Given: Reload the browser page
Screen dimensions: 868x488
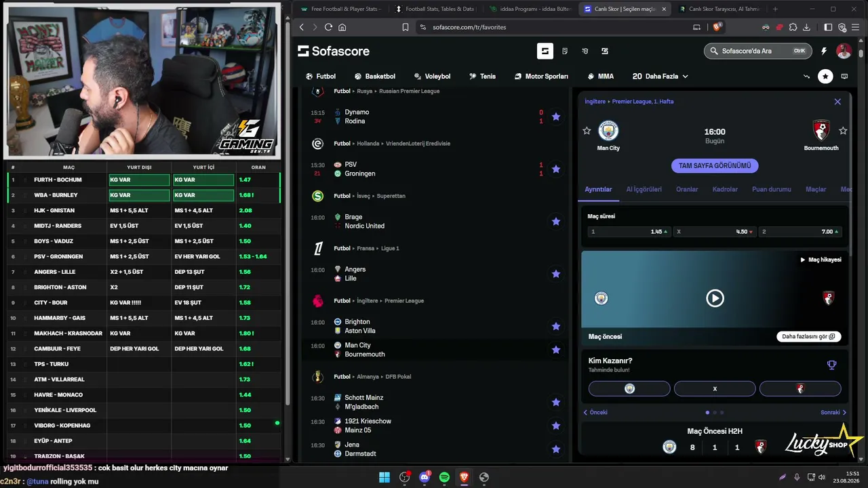Looking at the screenshot, I should 328,27.
